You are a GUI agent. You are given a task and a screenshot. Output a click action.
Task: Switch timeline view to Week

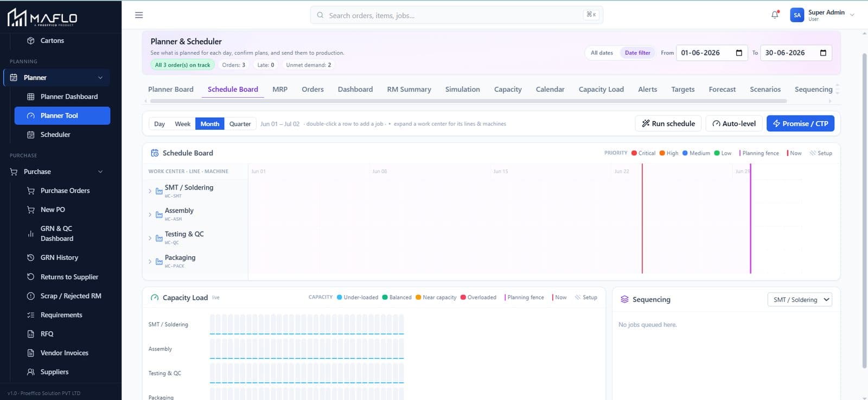point(182,124)
